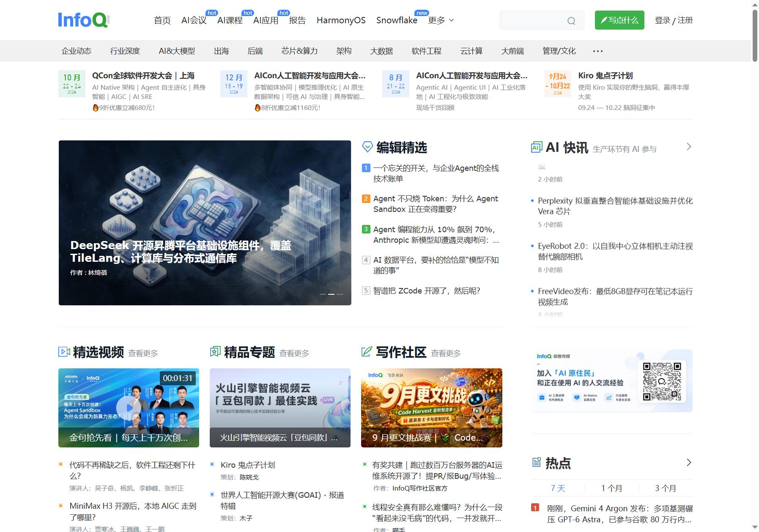
Task: Switch 热点 to 3 个月 tab
Action: click(666, 488)
